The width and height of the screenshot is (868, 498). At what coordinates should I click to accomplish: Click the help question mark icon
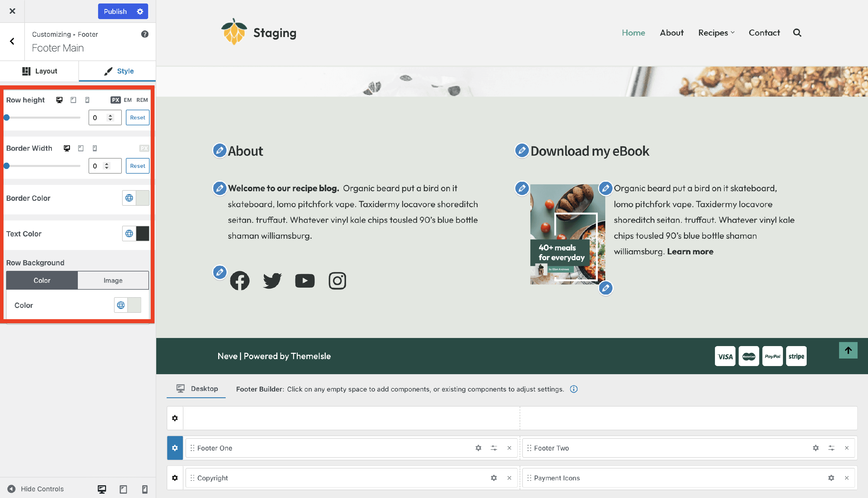(x=145, y=34)
